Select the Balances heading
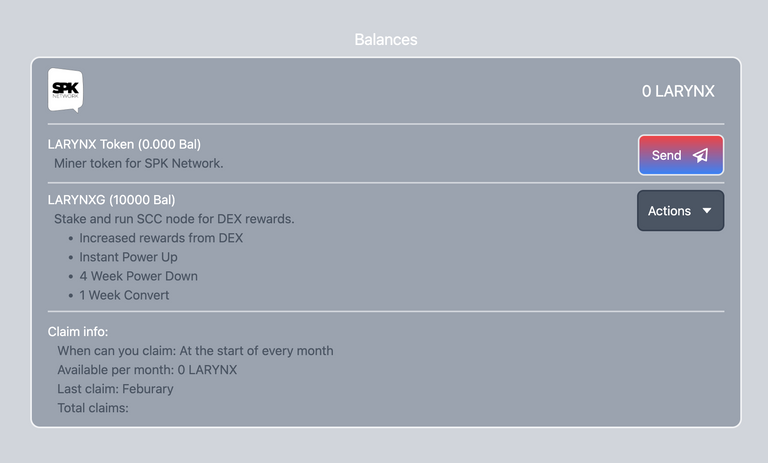 pyautogui.click(x=386, y=40)
